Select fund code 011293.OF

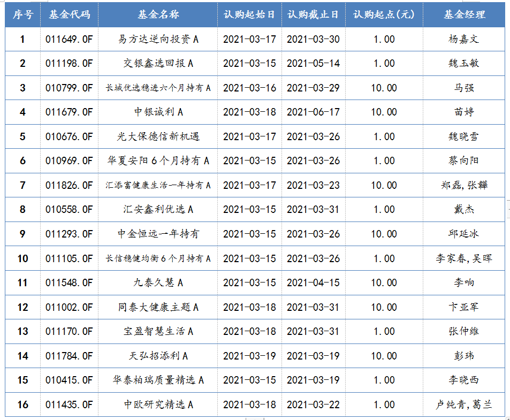tap(69, 234)
